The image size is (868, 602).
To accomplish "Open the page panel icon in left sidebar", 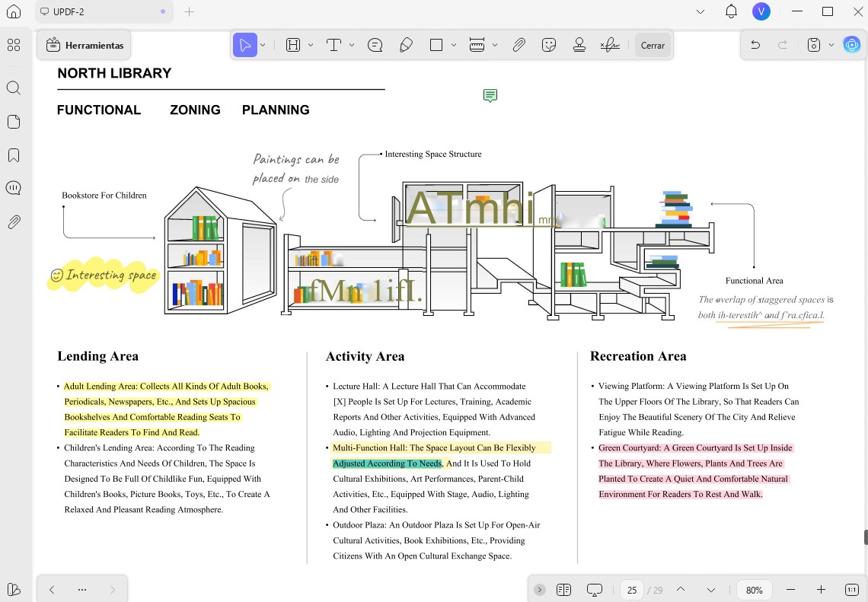I will pyautogui.click(x=14, y=122).
